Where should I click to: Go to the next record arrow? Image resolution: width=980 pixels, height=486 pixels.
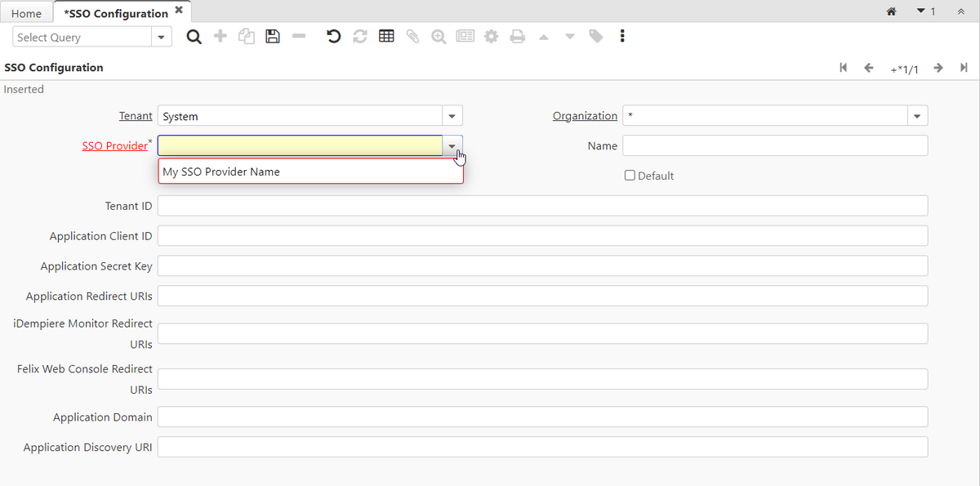938,68
